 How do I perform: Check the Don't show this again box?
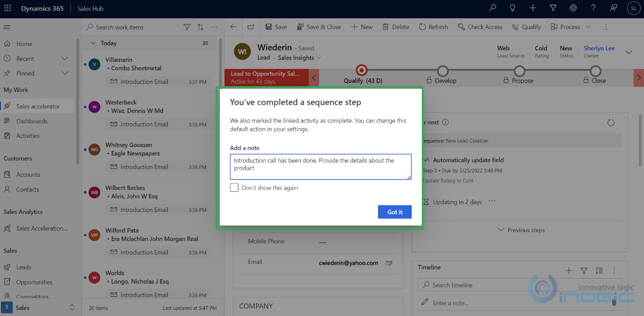tap(234, 188)
